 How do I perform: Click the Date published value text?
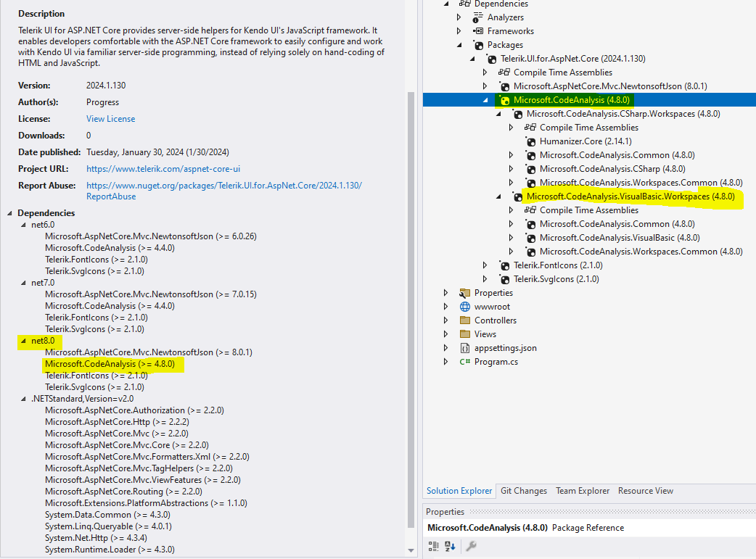tap(157, 152)
